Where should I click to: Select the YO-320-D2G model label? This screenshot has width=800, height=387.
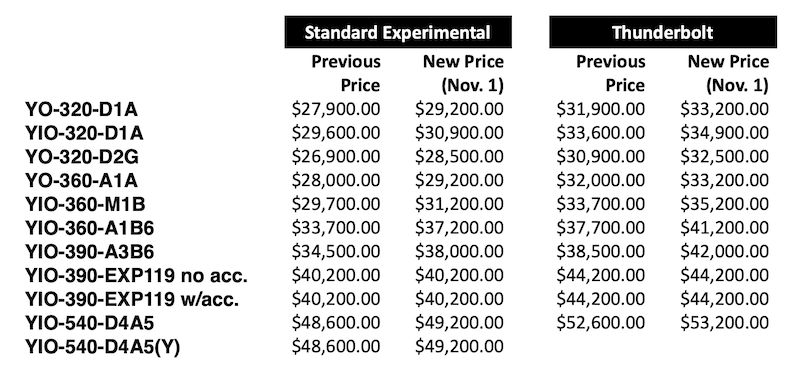pos(82,157)
